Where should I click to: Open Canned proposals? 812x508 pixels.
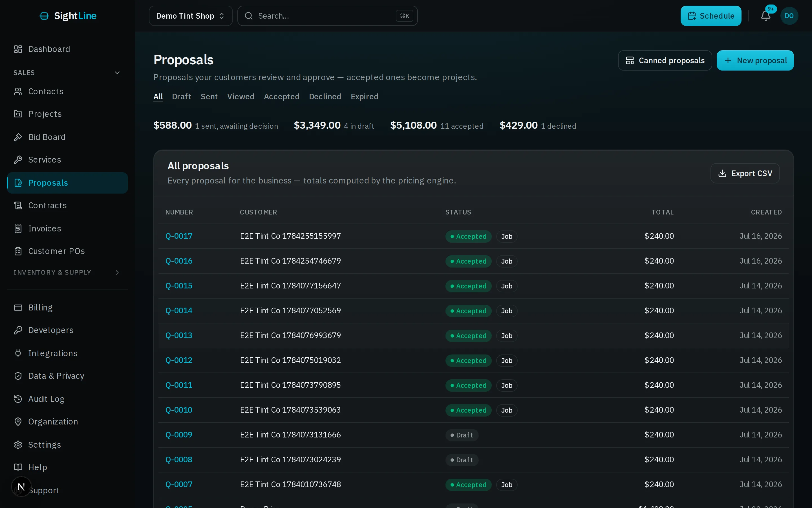pyautogui.click(x=665, y=60)
